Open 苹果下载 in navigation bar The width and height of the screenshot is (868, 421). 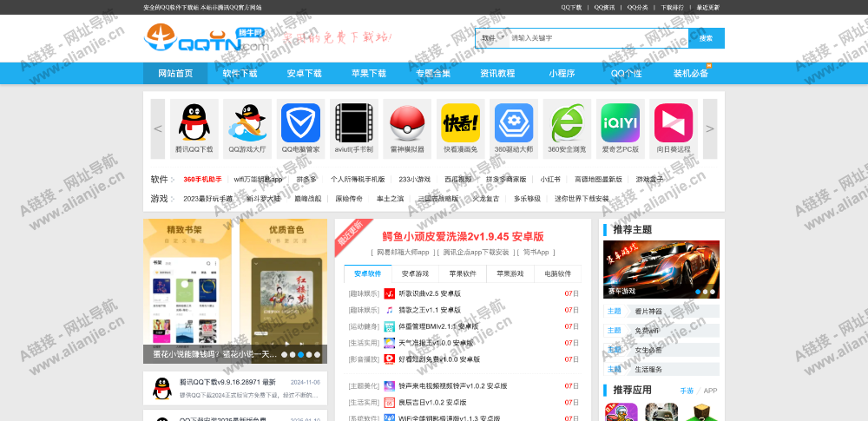click(x=369, y=73)
